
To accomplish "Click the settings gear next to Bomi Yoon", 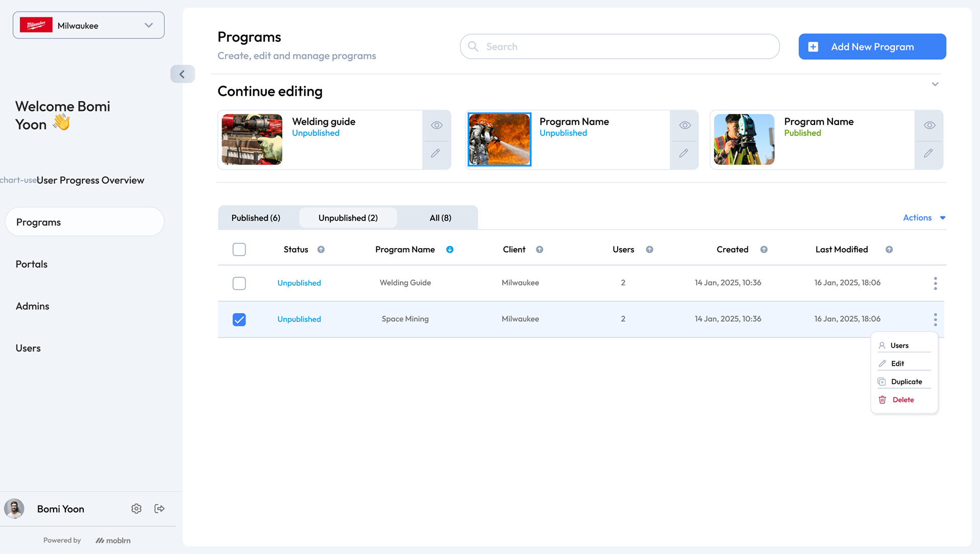I will pos(136,509).
